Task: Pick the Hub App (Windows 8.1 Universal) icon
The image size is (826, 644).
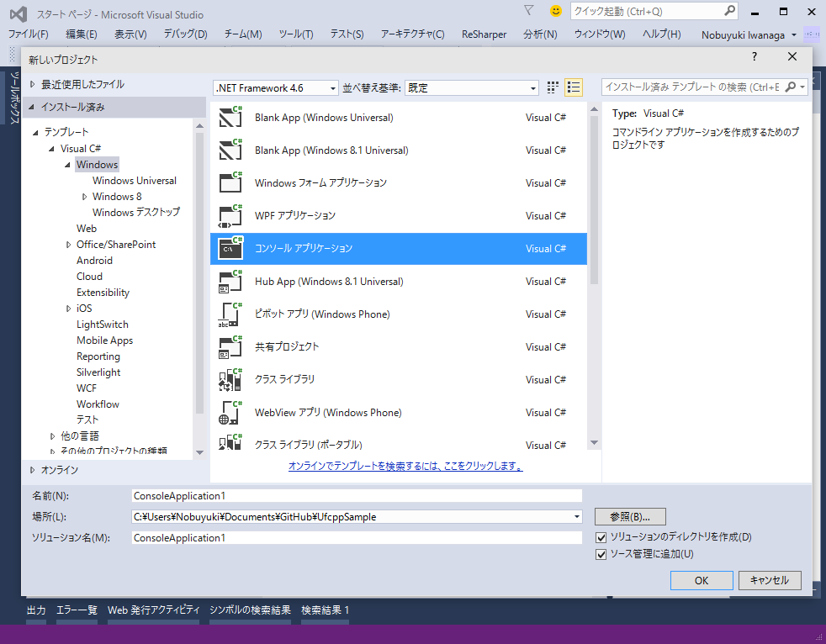Action: tap(230, 281)
